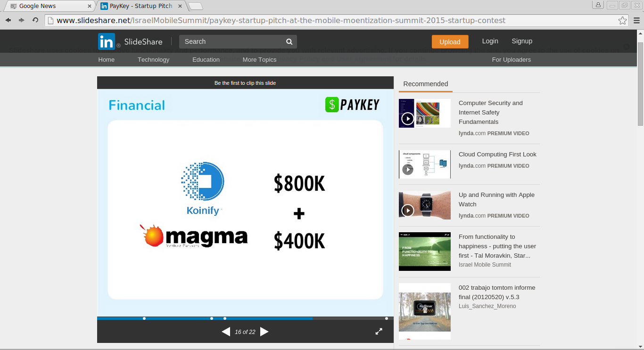Open More Topics menu

[259, 60]
